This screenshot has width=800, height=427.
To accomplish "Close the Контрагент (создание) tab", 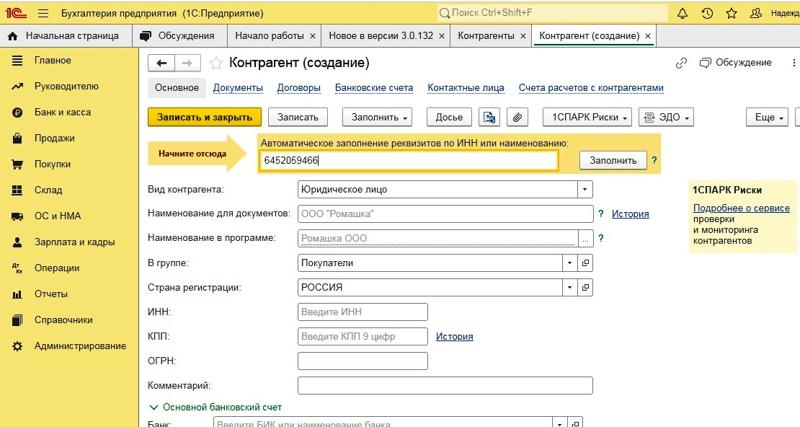I will pyautogui.click(x=648, y=36).
